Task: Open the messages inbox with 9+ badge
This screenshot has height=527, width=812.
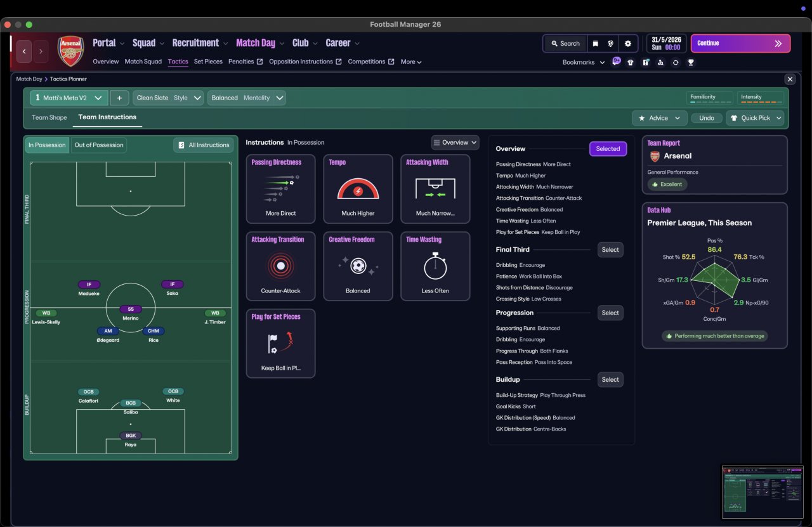Action: click(616, 62)
